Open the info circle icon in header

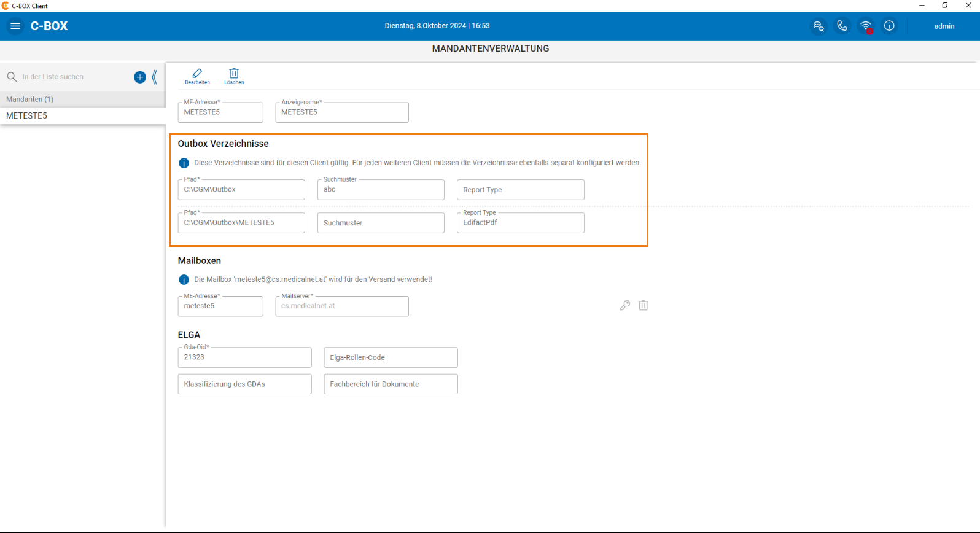pyautogui.click(x=889, y=26)
